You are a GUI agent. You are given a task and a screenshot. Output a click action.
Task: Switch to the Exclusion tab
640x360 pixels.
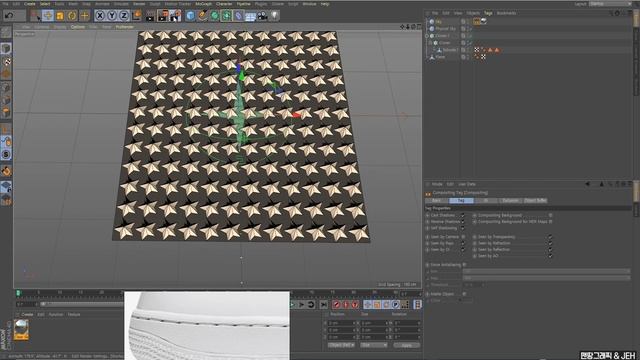(x=510, y=200)
